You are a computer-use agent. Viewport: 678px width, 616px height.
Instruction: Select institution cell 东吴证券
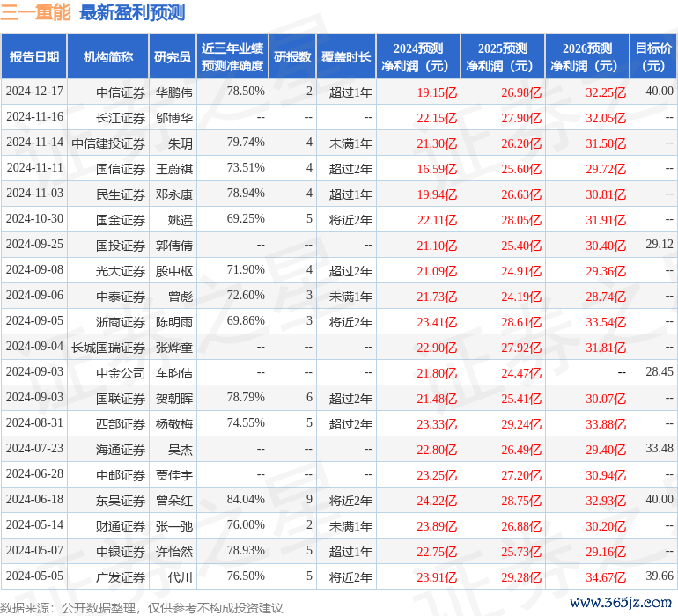pos(121,500)
